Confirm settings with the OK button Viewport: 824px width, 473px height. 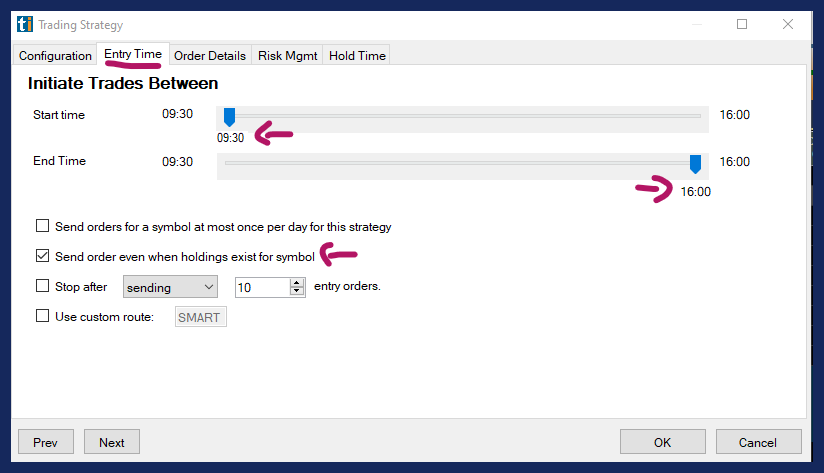(x=662, y=442)
